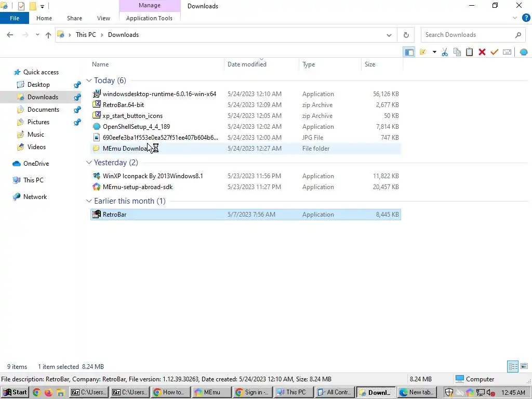This screenshot has height=399, width=532.
Task: Open Explorer Help question mark icon
Action: pos(526,18)
